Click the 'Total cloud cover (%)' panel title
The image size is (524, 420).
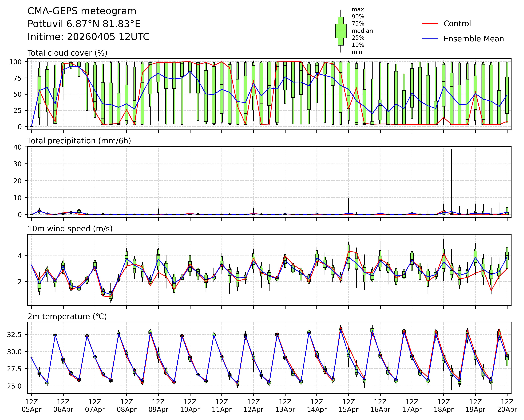pos(67,53)
